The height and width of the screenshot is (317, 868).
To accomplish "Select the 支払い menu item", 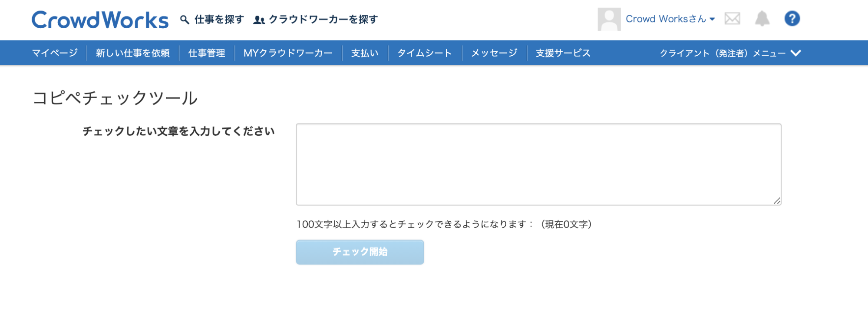I will (365, 53).
